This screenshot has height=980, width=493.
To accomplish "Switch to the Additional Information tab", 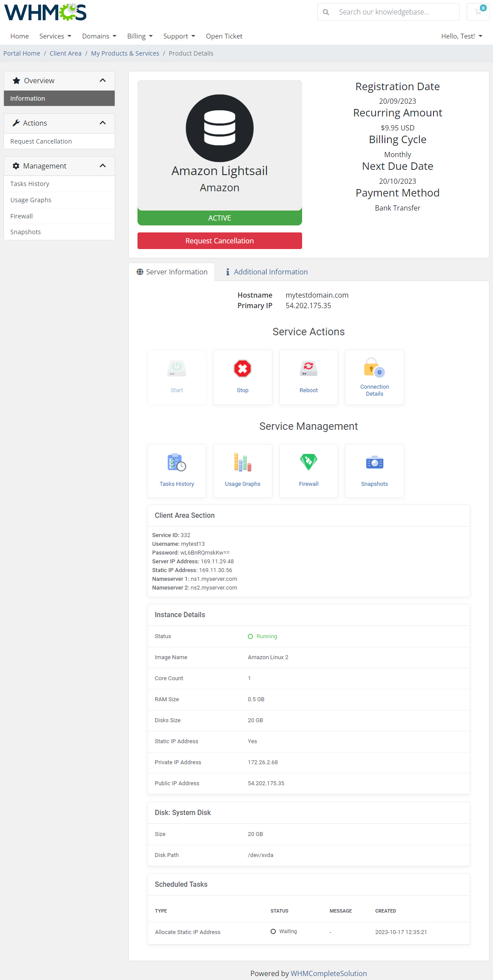I will click(x=267, y=272).
